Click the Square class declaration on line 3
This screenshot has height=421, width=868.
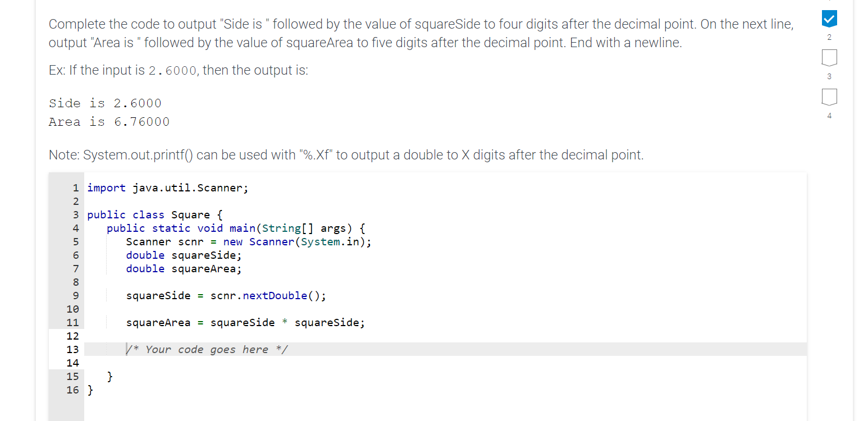pyautogui.click(x=154, y=214)
